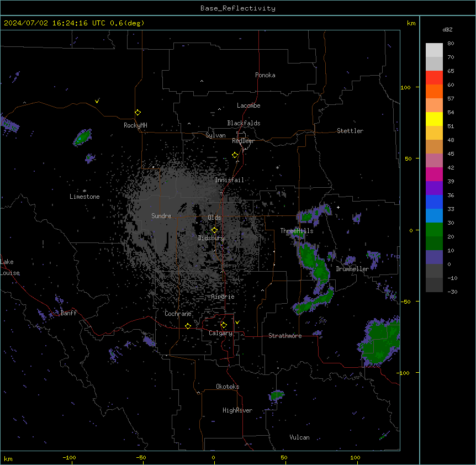Click the red 65 dBZ color swatch
This screenshot has width=476, height=465.
[434, 78]
